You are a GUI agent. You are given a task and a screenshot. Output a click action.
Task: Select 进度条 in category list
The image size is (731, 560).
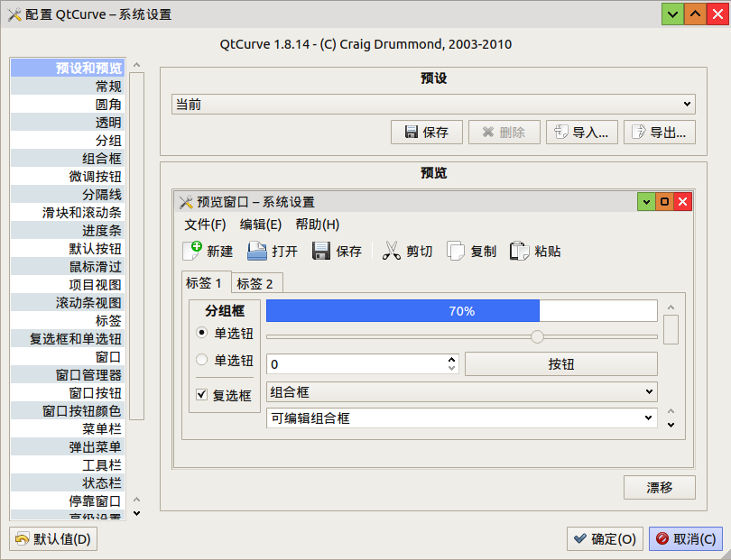click(x=68, y=230)
